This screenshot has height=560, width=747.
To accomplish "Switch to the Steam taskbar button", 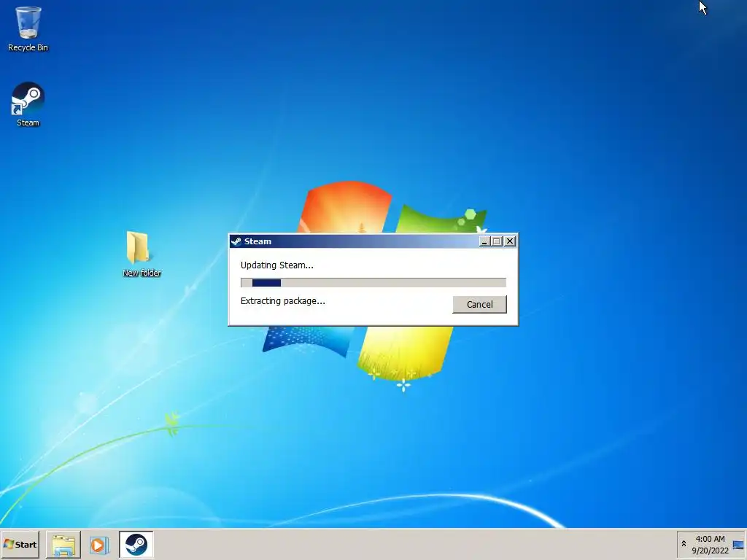I will (136, 545).
